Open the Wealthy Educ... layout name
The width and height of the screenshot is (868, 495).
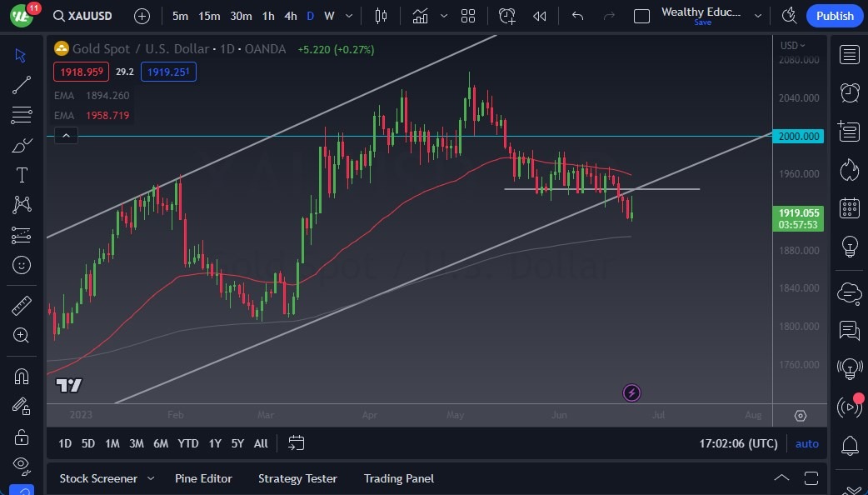pyautogui.click(x=701, y=12)
